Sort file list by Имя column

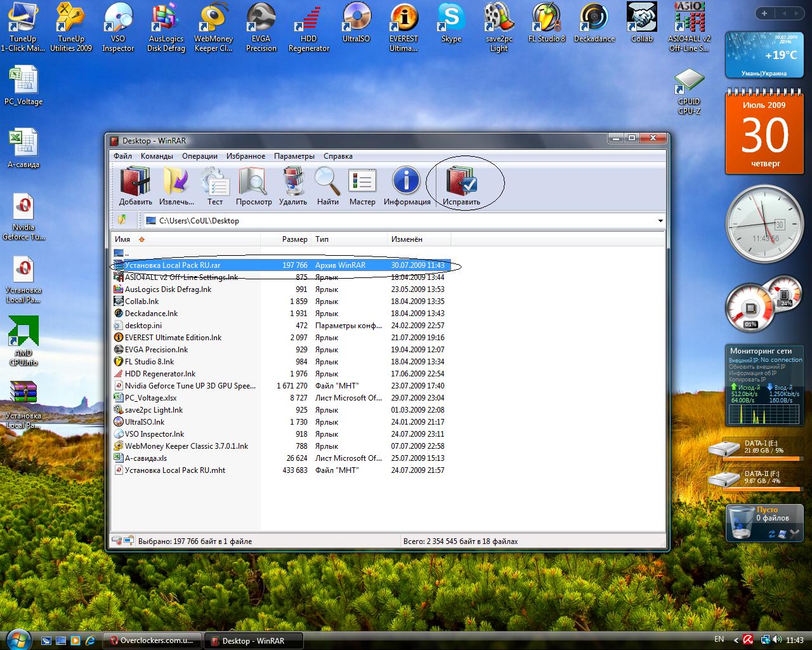186,239
